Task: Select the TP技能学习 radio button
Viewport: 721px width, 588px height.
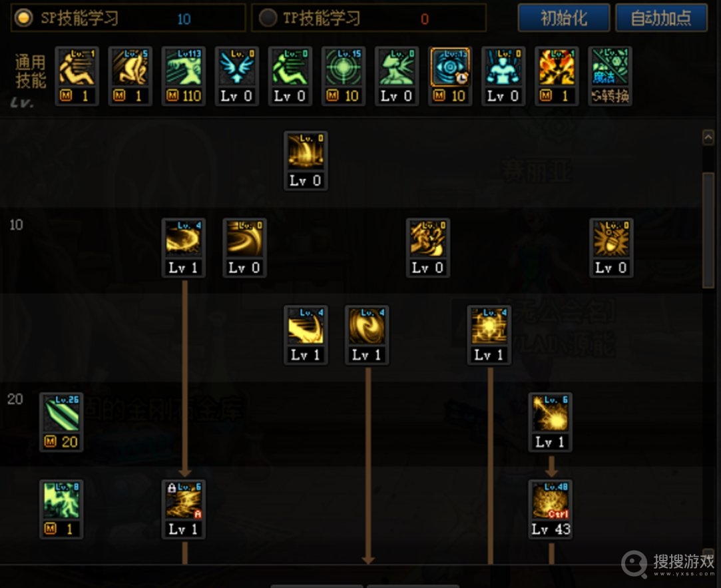Action: pos(268,18)
